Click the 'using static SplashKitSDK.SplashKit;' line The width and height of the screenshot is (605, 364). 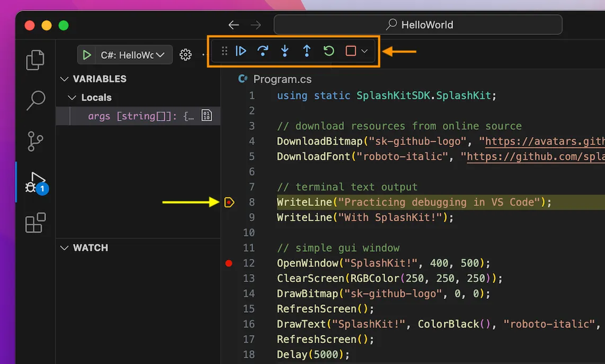click(x=387, y=96)
